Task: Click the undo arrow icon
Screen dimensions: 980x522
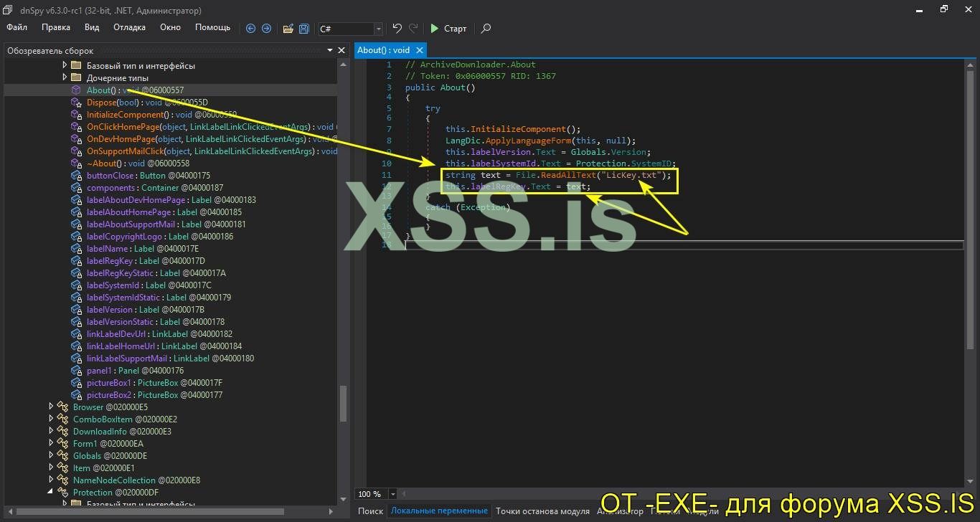Action: point(397,29)
